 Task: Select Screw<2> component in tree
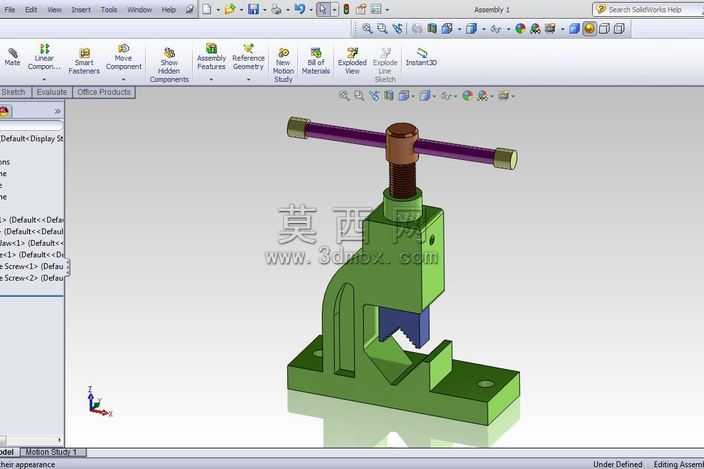[31, 278]
